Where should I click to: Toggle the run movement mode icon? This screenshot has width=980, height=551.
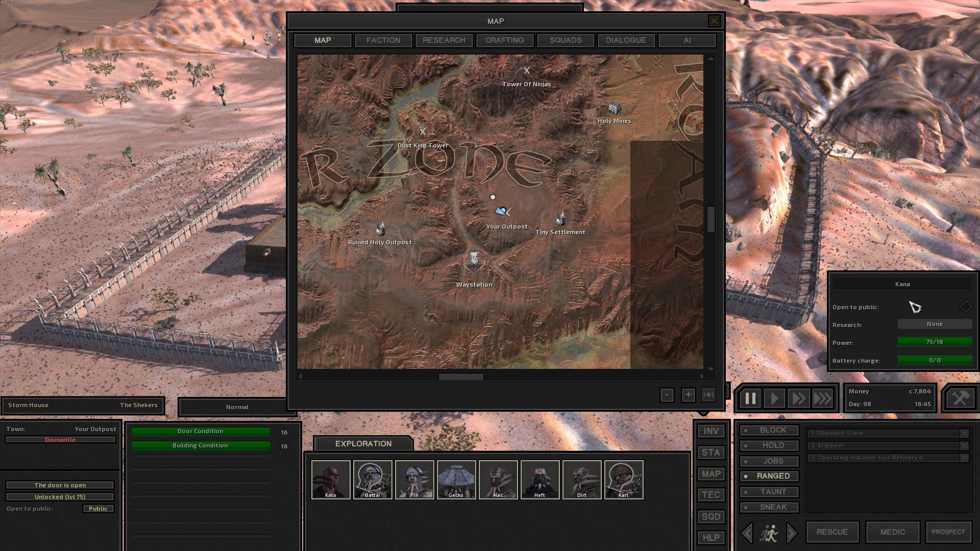click(769, 533)
